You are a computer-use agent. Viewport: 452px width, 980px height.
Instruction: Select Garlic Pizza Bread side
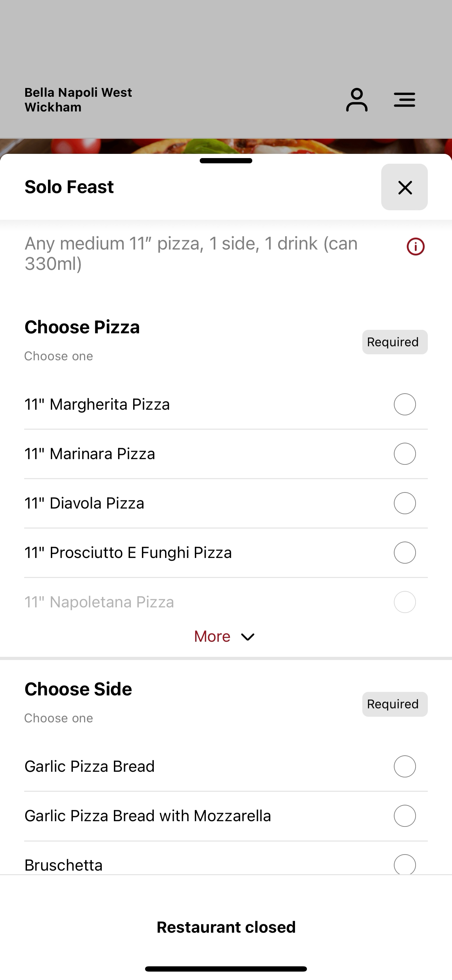coord(226,766)
